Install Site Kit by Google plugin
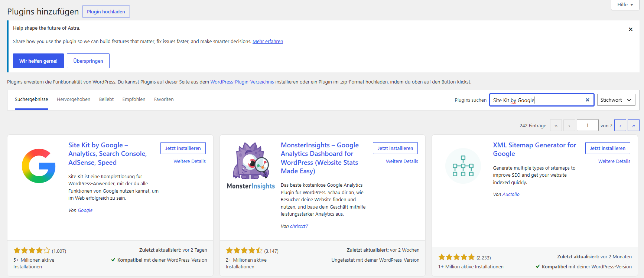The image size is (644, 278). [183, 148]
